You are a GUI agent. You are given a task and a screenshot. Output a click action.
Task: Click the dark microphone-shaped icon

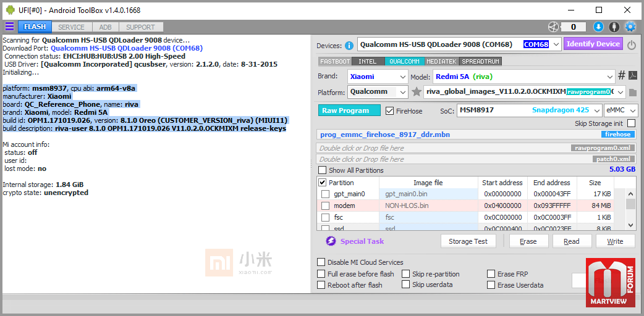pyautogui.click(x=614, y=27)
